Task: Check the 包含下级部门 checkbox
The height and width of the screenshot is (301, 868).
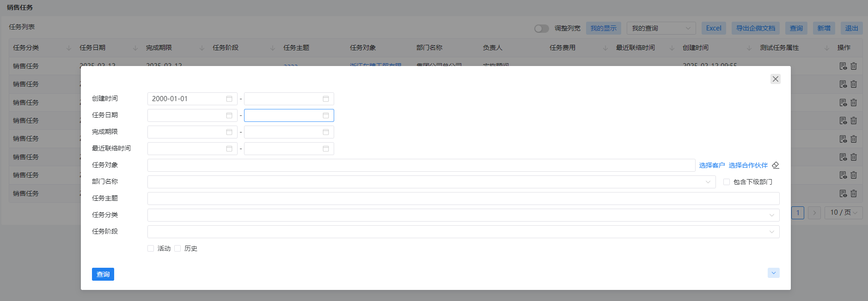Action: tap(727, 182)
